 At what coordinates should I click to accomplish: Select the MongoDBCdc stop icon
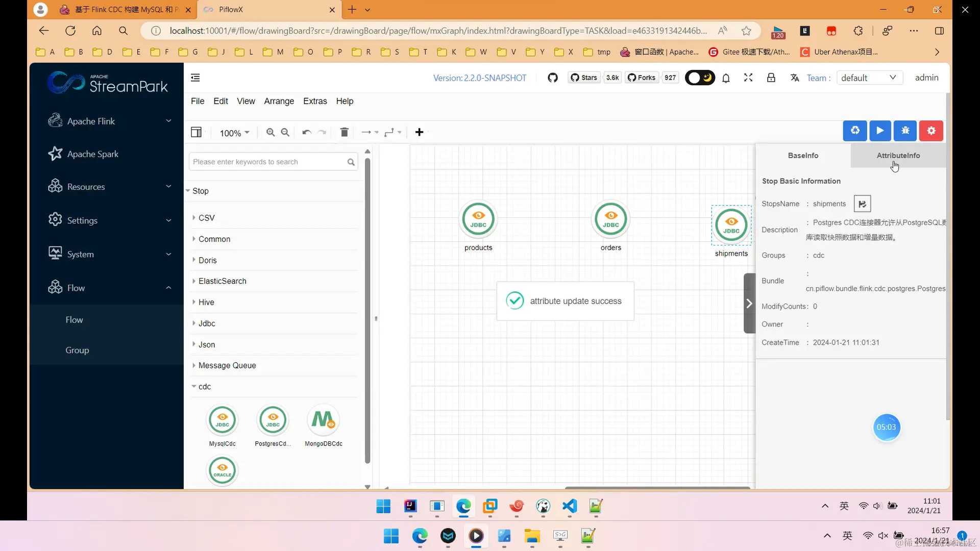[x=323, y=420]
